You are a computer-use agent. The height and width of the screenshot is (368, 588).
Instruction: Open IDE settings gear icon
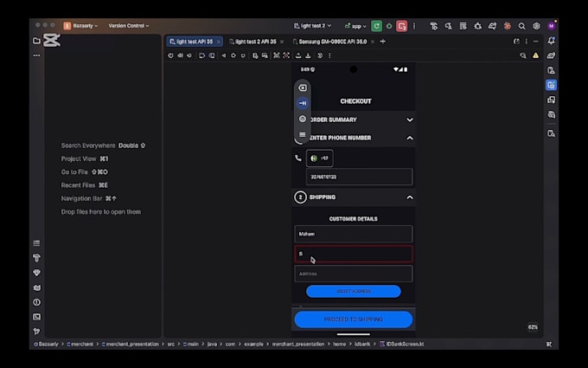coord(537,26)
